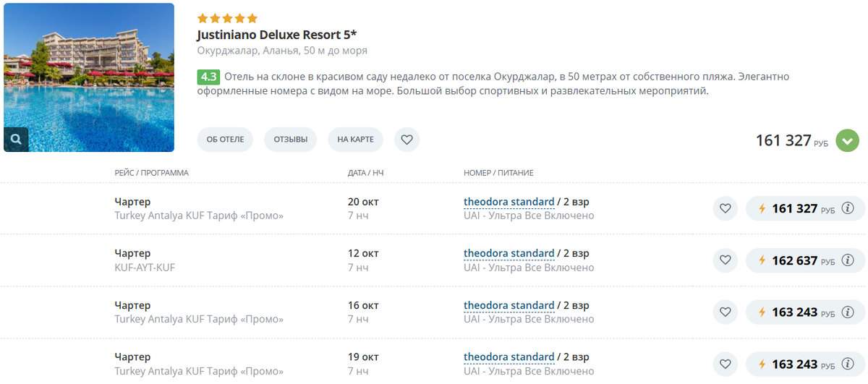Click the НОМЕР / ПИТАНИЕ column header

click(498, 173)
